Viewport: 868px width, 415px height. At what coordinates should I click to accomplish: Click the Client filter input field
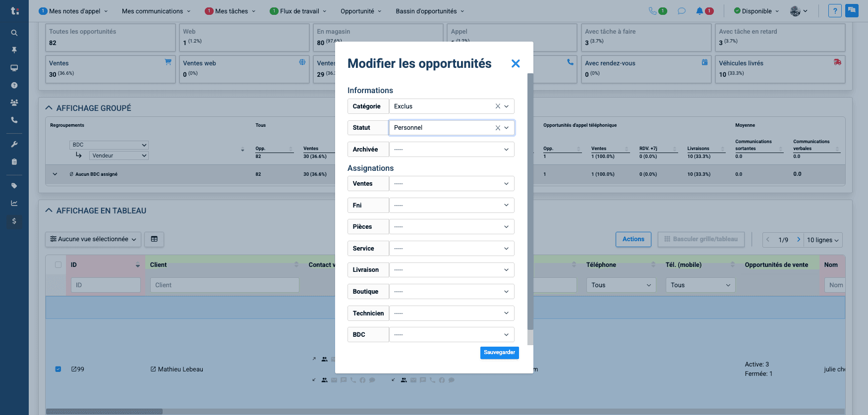[x=225, y=285]
